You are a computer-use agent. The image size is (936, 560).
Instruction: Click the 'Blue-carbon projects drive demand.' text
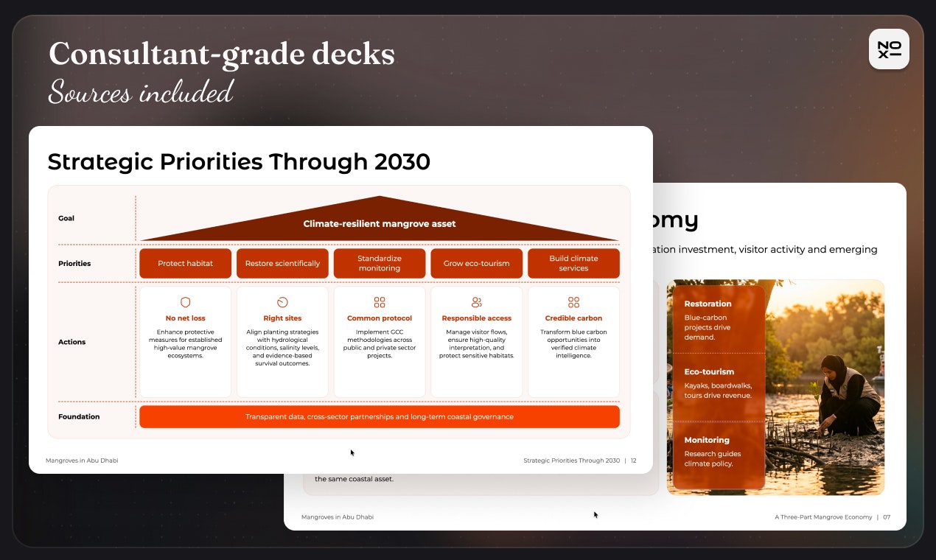(x=708, y=327)
